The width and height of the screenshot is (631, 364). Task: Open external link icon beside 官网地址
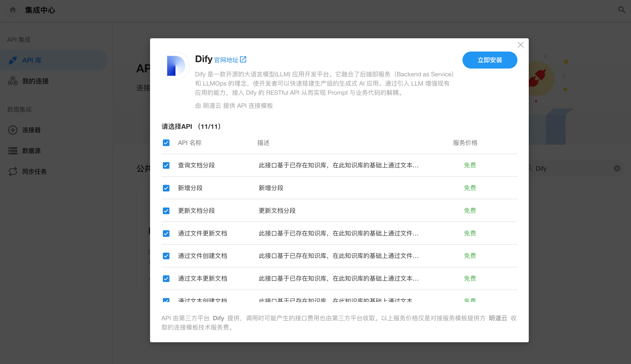pyautogui.click(x=243, y=60)
